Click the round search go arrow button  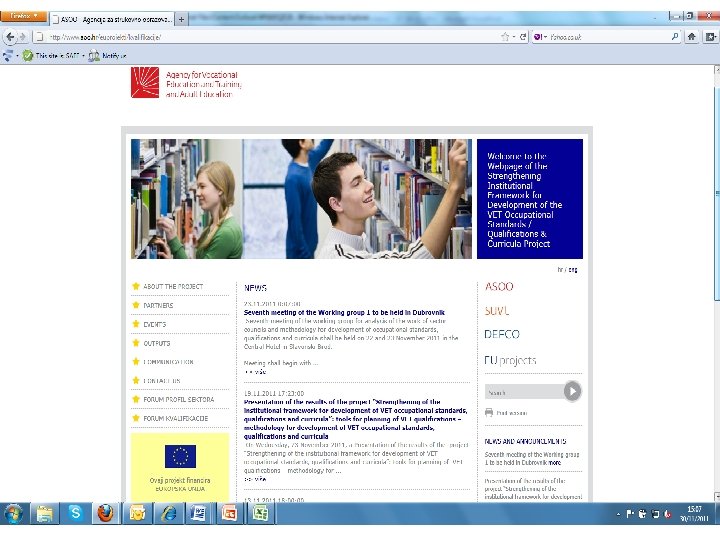pyautogui.click(x=573, y=391)
